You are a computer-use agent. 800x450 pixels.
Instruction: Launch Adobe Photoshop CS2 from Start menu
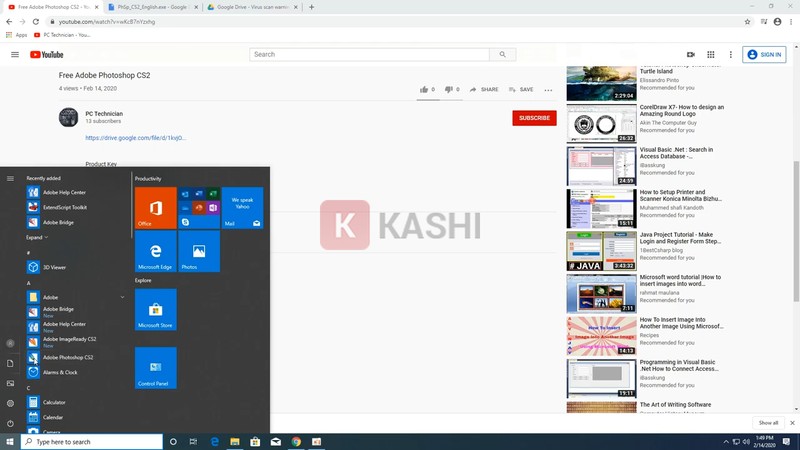[68, 357]
